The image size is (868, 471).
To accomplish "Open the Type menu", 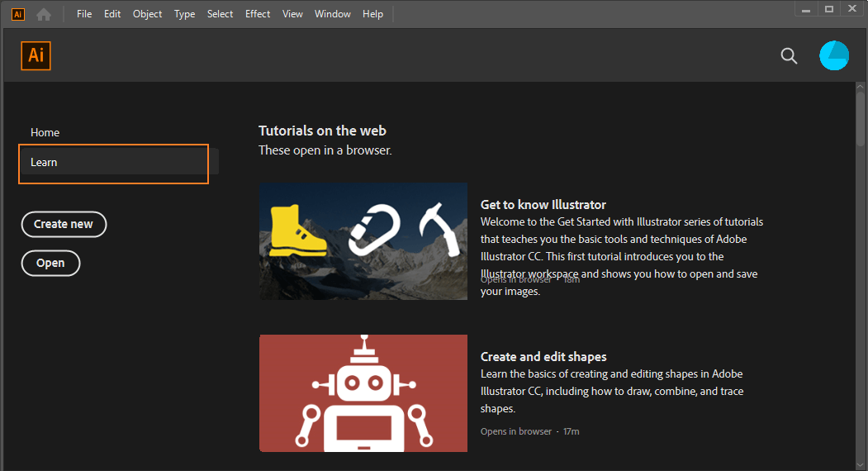I will tap(185, 14).
